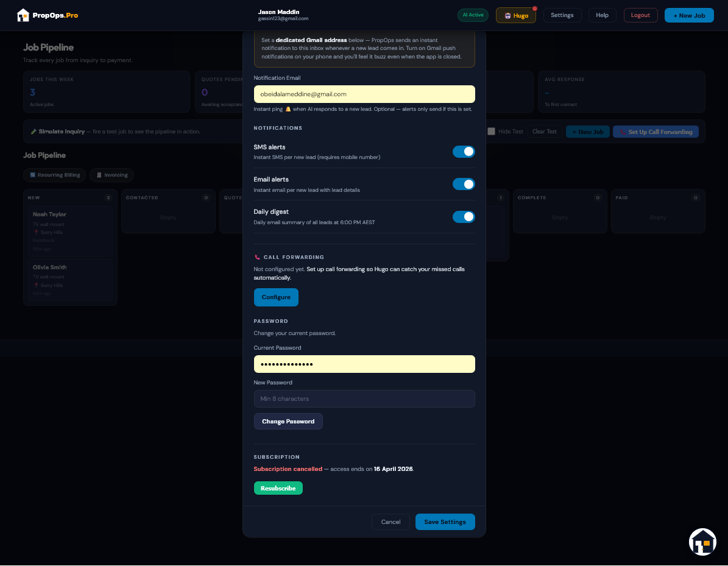Check the Hide Test checkbox

pyautogui.click(x=491, y=132)
